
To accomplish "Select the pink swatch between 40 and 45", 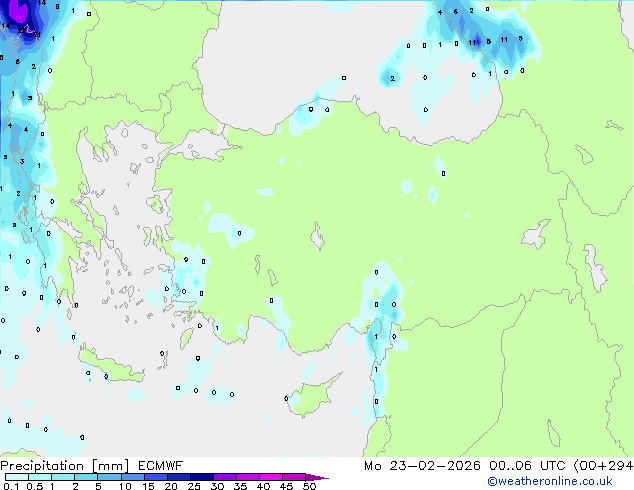I will point(271,477).
